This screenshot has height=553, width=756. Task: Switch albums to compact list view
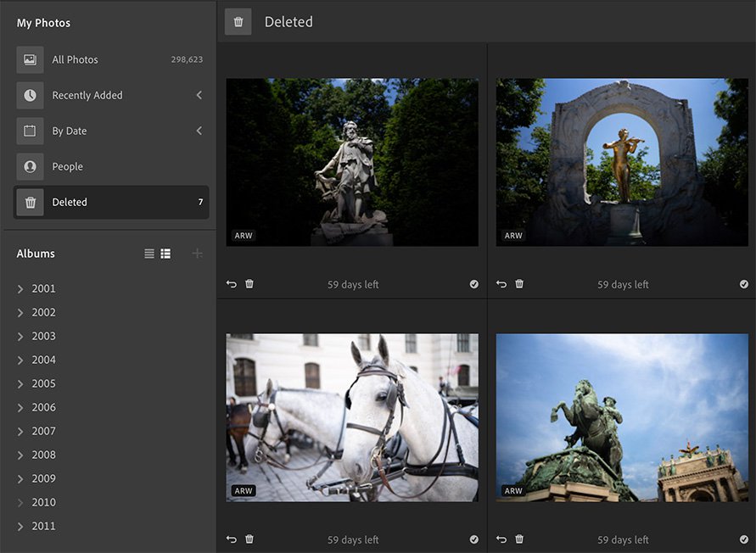pyautogui.click(x=149, y=254)
